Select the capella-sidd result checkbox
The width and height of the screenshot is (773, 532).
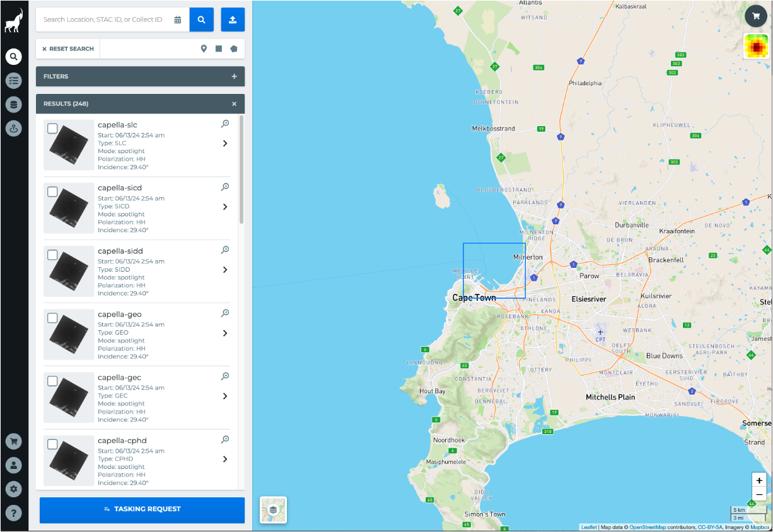pyautogui.click(x=53, y=255)
